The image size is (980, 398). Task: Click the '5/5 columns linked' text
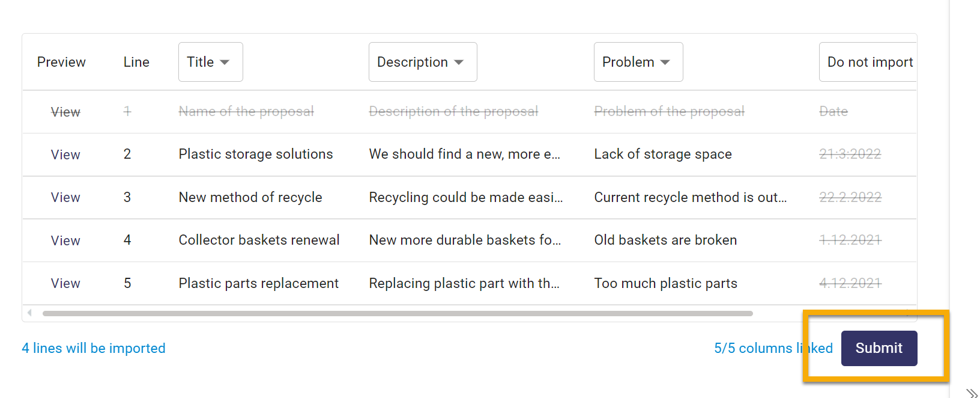pos(773,348)
